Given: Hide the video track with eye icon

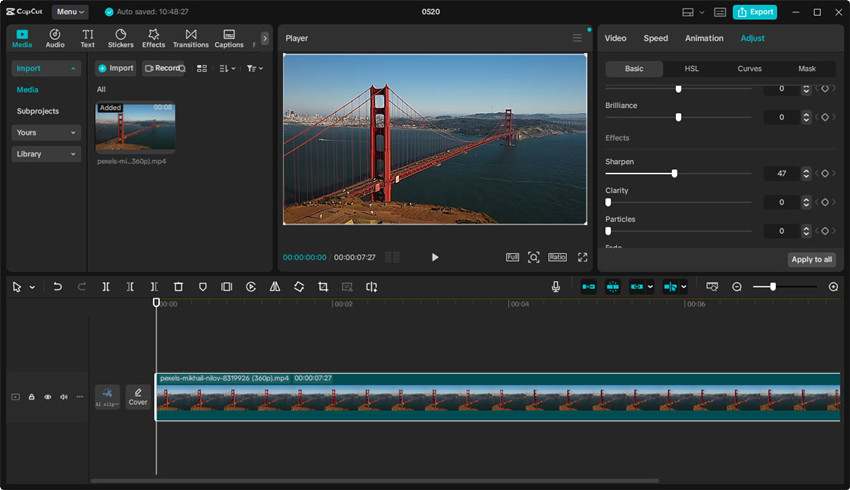Looking at the screenshot, I should (x=48, y=397).
